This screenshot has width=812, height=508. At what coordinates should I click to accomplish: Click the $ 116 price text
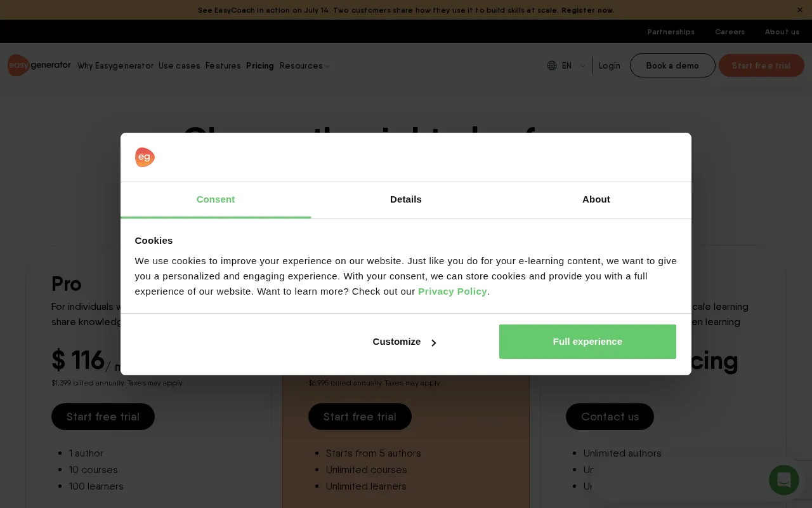click(78, 361)
